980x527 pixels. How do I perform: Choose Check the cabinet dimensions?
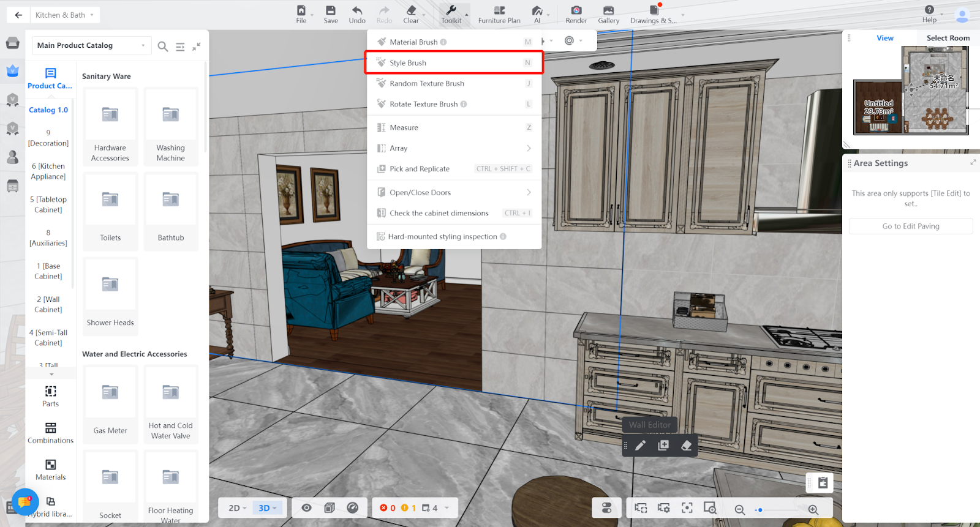454,213
